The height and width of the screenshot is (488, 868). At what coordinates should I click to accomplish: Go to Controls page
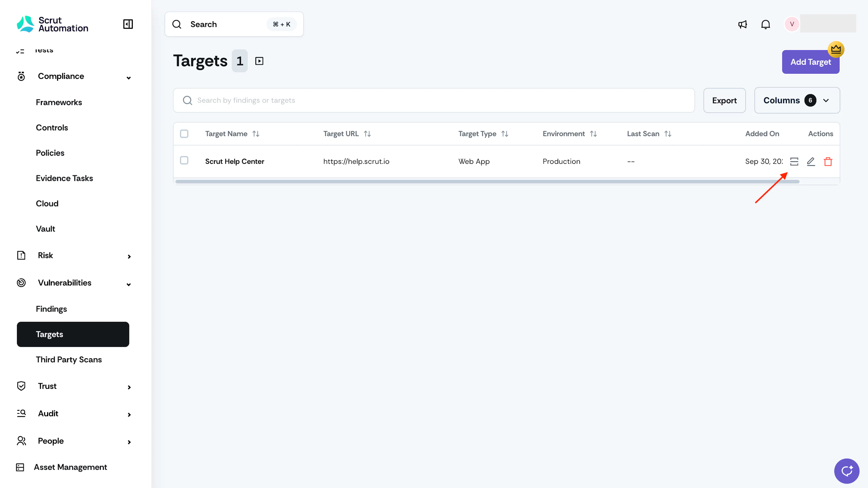[x=52, y=128]
